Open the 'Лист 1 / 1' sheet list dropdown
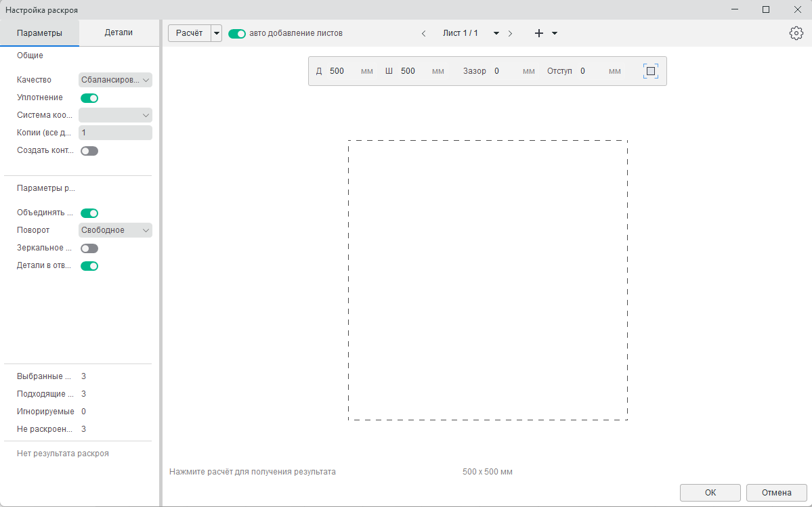This screenshot has height=507, width=812. point(496,33)
